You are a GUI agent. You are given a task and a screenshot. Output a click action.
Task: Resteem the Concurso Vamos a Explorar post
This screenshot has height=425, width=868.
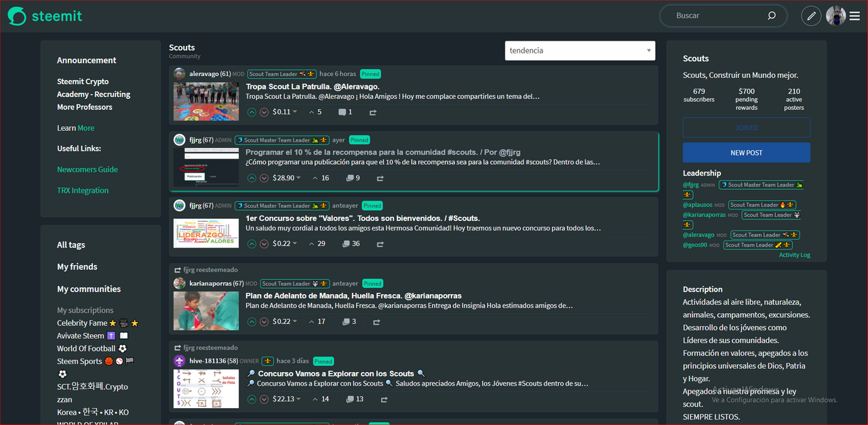(384, 399)
